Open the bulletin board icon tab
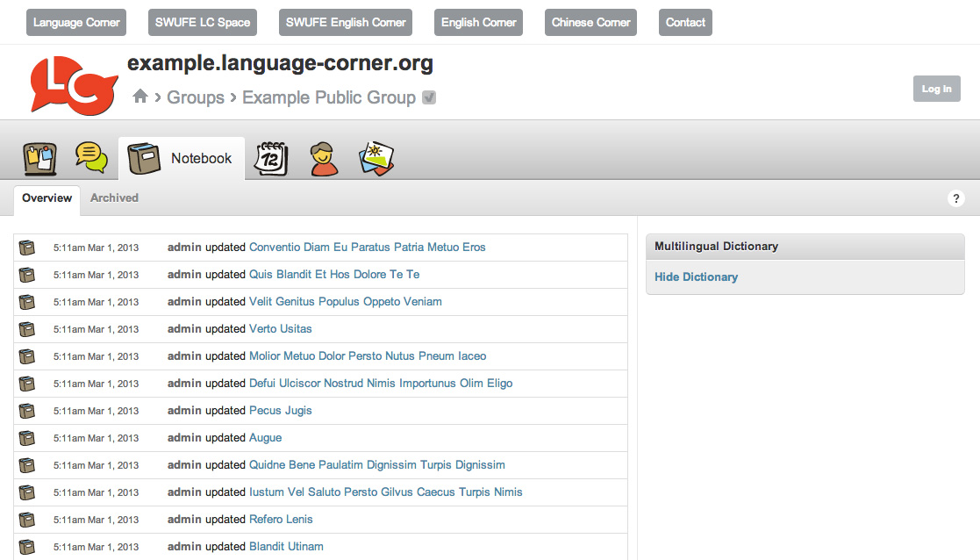The height and width of the screenshot is (560, 980). (40, 158)
